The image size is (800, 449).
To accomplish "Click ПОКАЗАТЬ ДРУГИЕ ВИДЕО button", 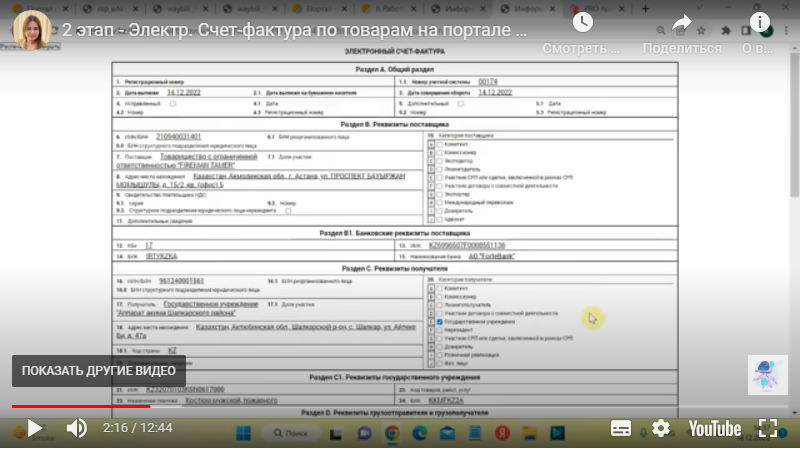I will tap(99, 370).
